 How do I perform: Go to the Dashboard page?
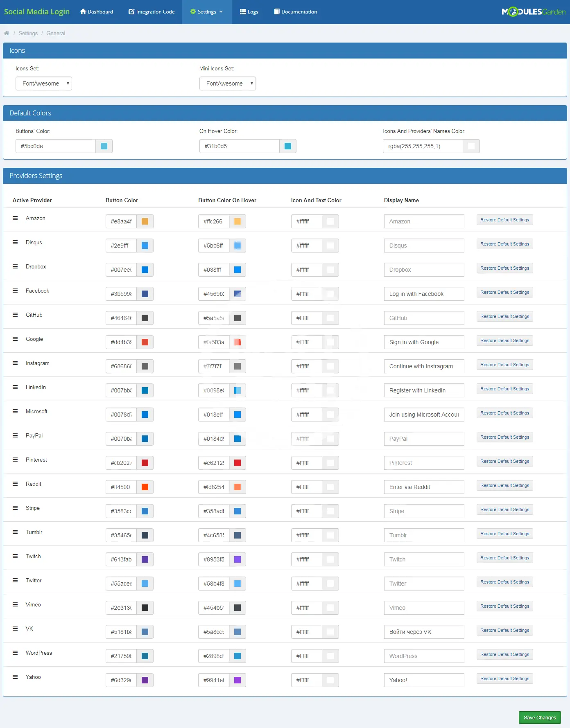coord(97,12)
